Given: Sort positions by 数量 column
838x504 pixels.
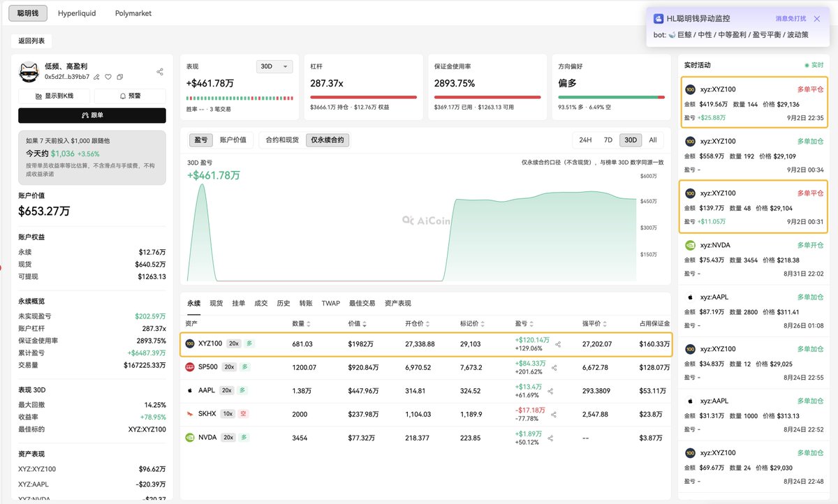Looking at the screenshot, I should tap(309, 324).
